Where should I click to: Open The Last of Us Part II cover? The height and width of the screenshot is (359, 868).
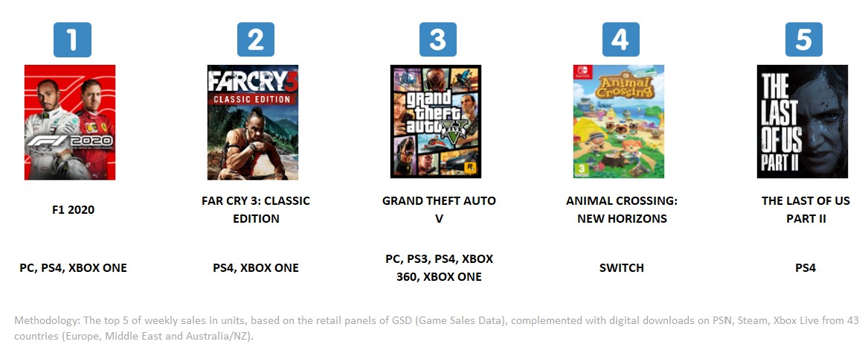pos(802,121)
